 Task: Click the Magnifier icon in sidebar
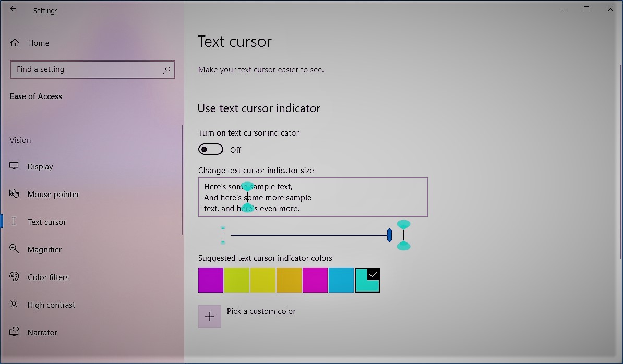tap(14, 249)
